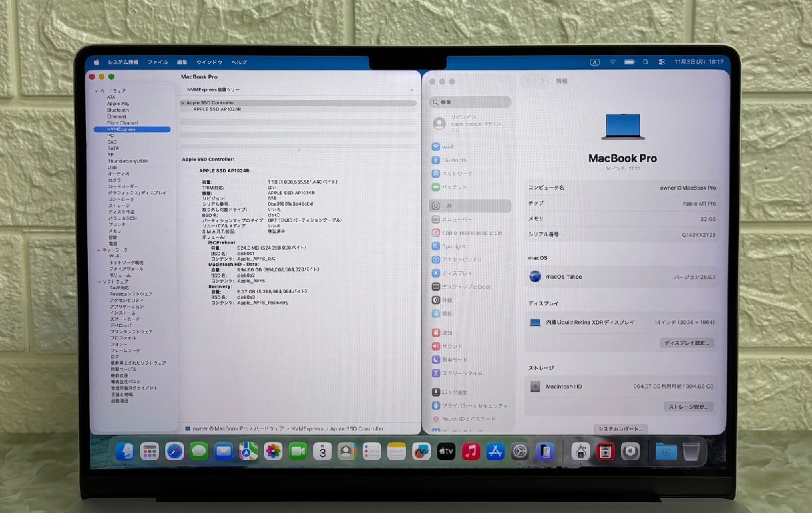Select グラフィックス/ディスプレイ in System Information sidebar

point(137,193)
